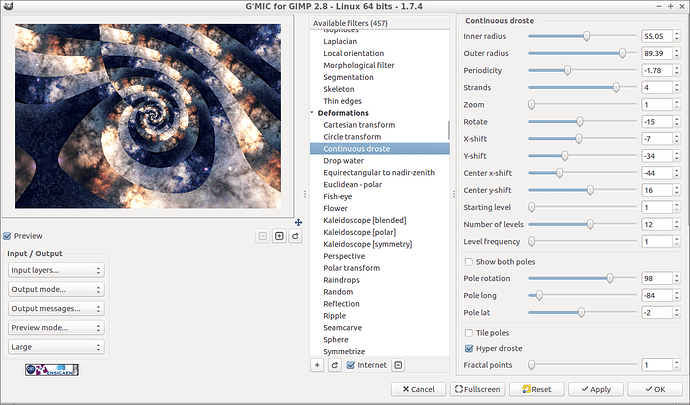This screenshot has height=405, width=690.
Task: Click the preview zoom-in plus icon
Action: point(279,236)
